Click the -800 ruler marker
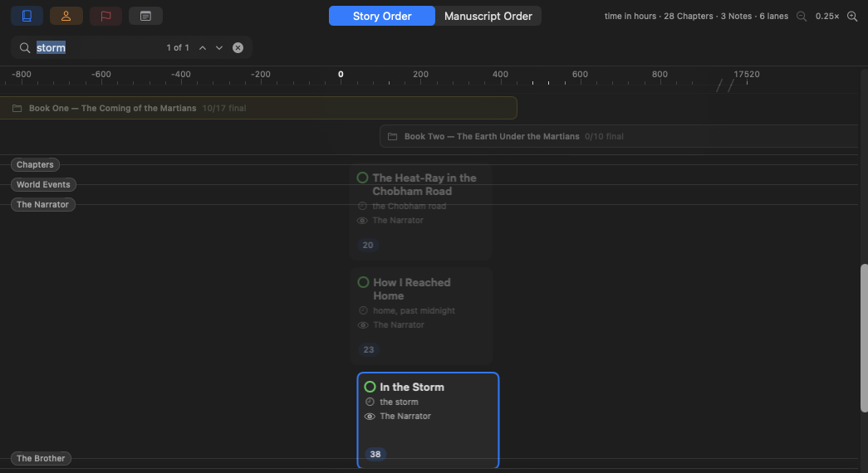 pos(22,74)
